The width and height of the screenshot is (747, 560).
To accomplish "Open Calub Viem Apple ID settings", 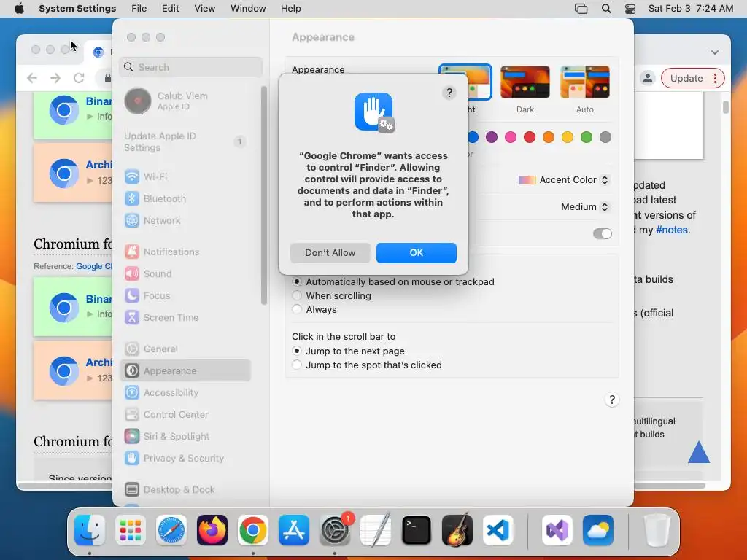I will [x=186, y=101].
